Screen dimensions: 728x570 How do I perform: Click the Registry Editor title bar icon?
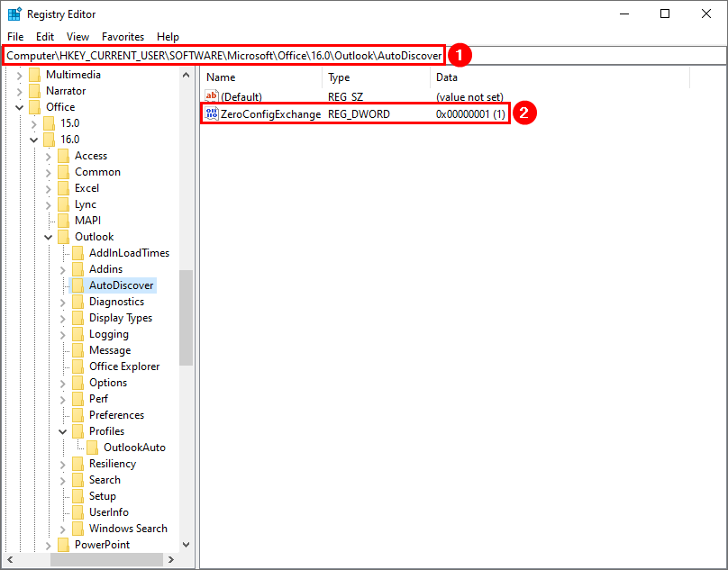point(14,14)
